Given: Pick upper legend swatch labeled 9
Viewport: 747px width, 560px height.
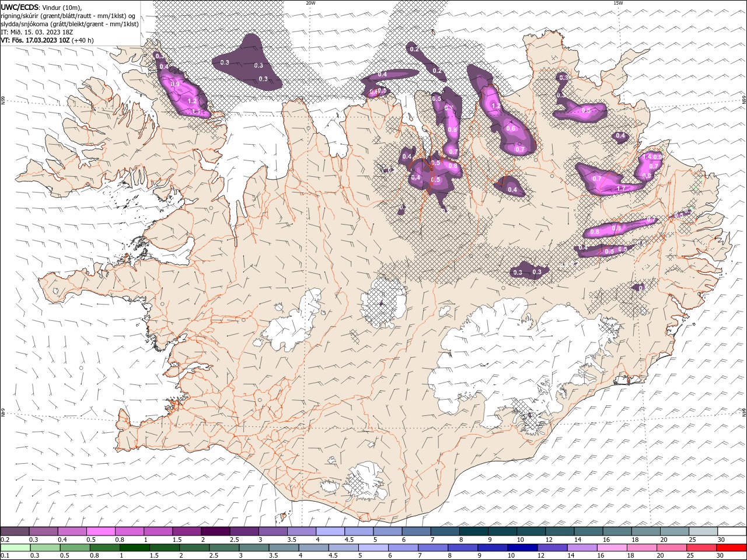Looking at the screenshot, I should point(502,531).
